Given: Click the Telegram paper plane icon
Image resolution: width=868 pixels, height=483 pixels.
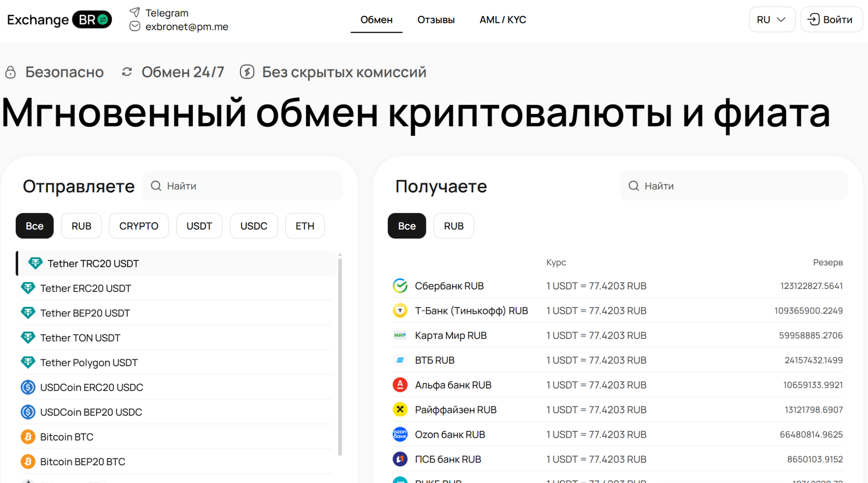Looking at the screenshot, I should pos(135,12).
